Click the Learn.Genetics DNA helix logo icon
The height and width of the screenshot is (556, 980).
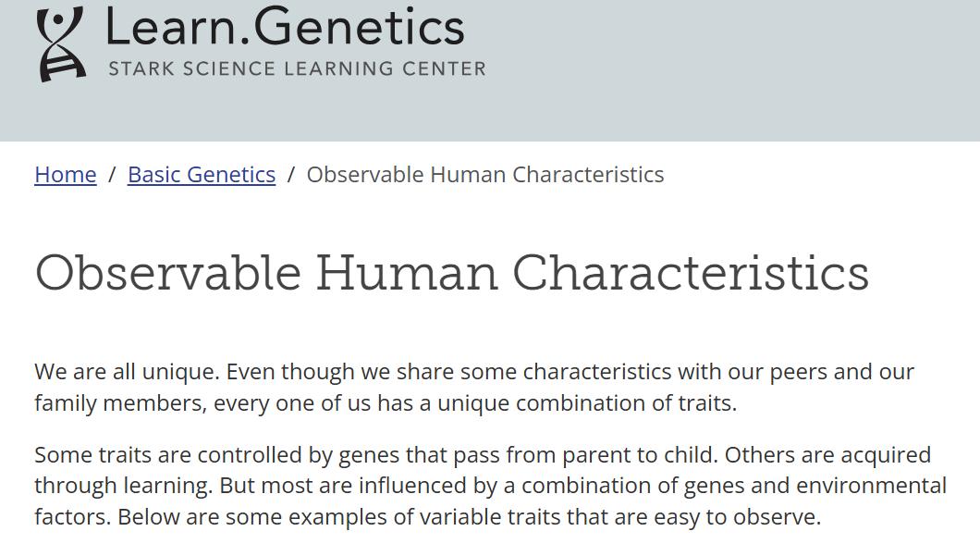click(61, 43)
